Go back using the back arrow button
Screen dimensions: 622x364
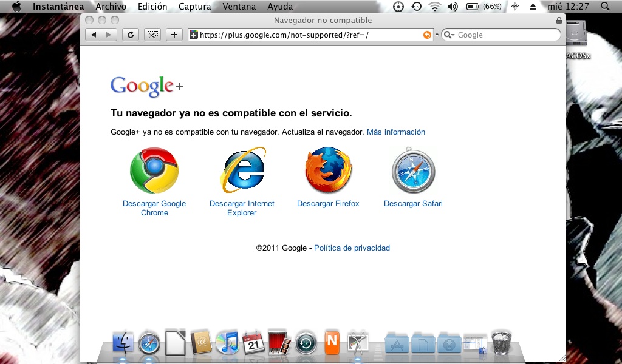93,35
